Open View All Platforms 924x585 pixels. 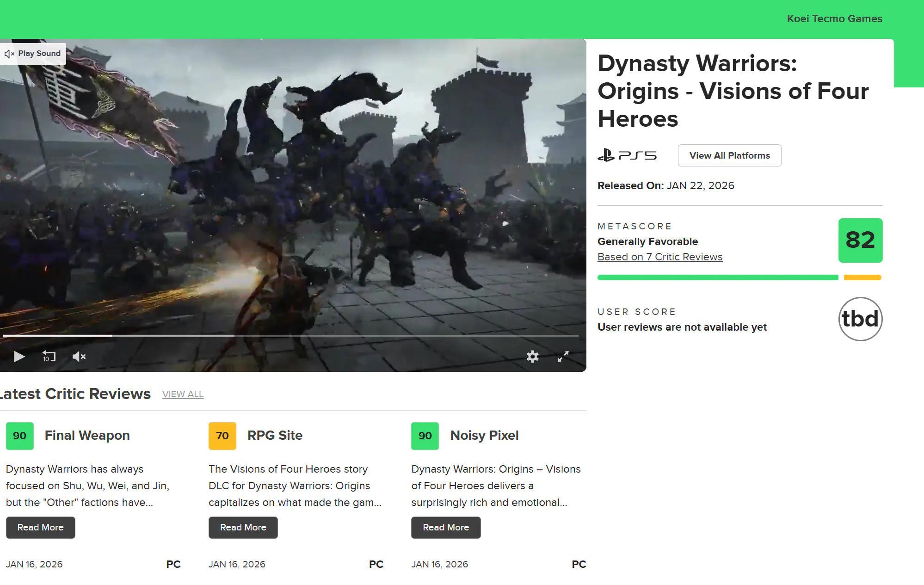click(729, 155)
